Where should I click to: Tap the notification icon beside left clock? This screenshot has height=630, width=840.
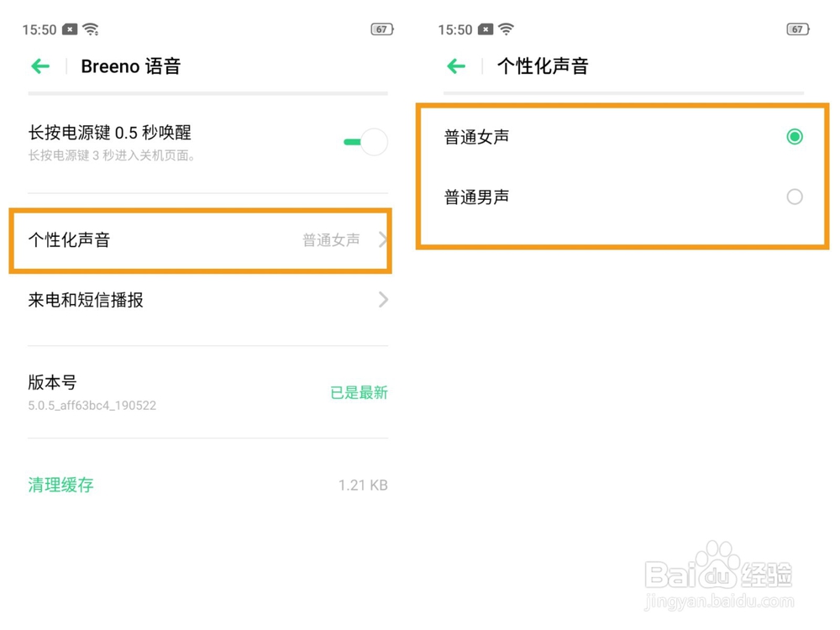[x=70, y=29]
